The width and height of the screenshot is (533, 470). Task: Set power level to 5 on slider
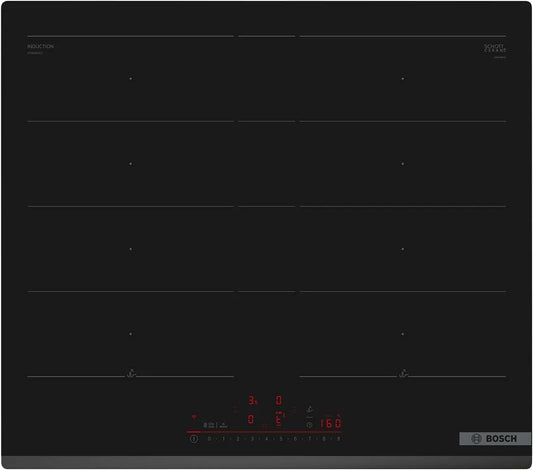[281, 439]
